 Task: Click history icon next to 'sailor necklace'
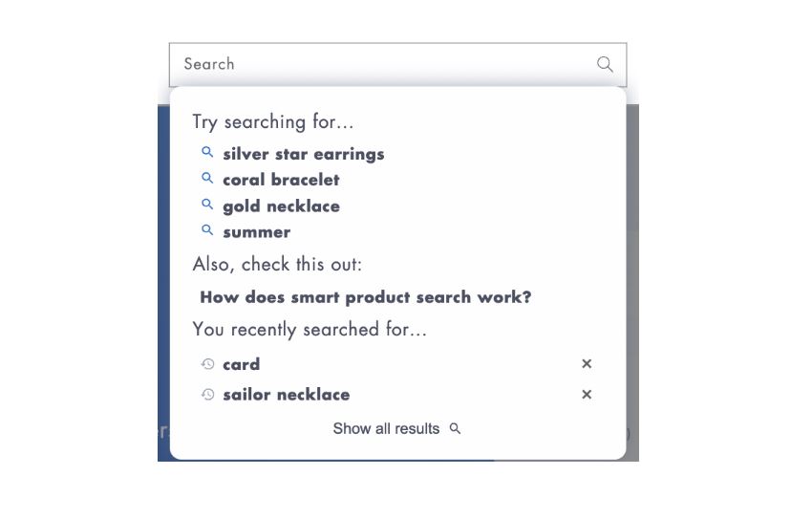(207, 395)
